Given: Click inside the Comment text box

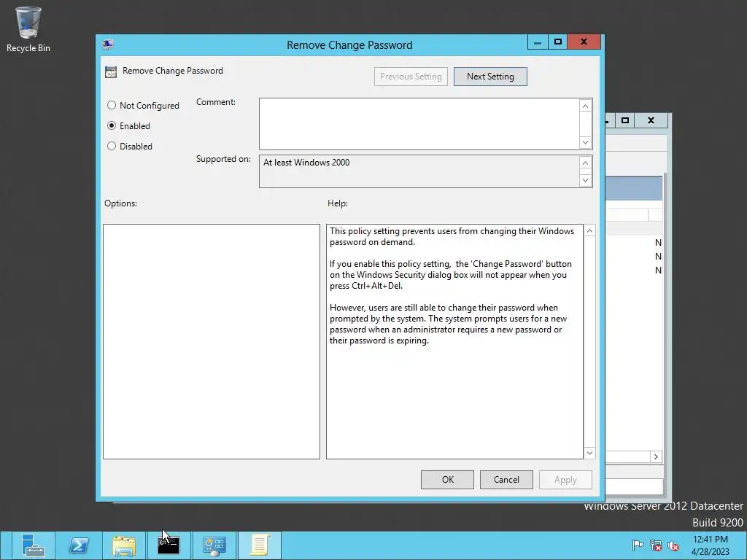Looking at the screenshot, I should click(419, 124).
